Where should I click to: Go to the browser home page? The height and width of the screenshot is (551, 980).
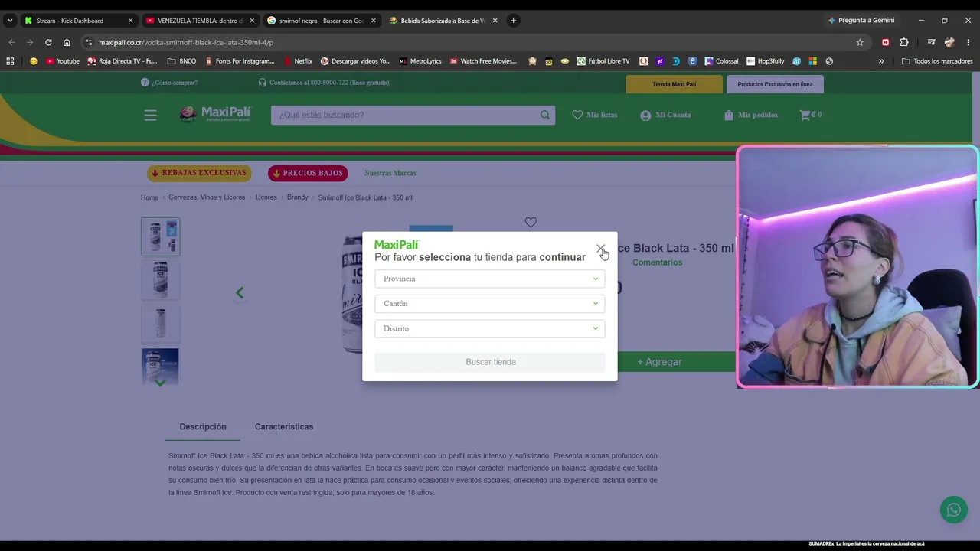(67, 42)
